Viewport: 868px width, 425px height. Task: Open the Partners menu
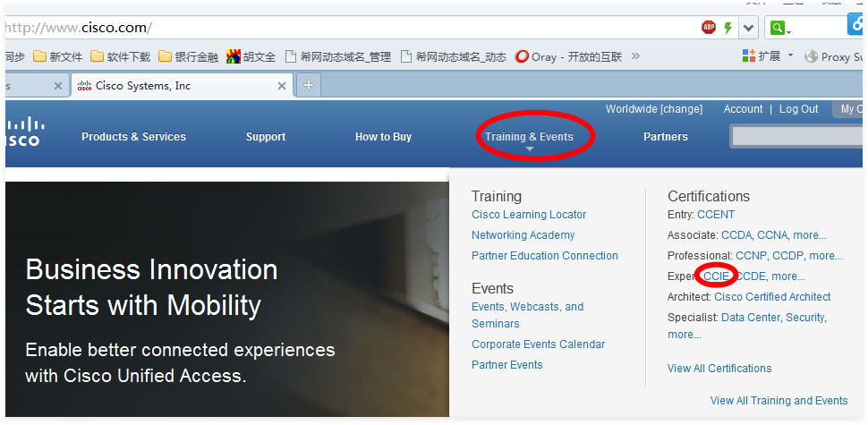[x=666, y=137]
